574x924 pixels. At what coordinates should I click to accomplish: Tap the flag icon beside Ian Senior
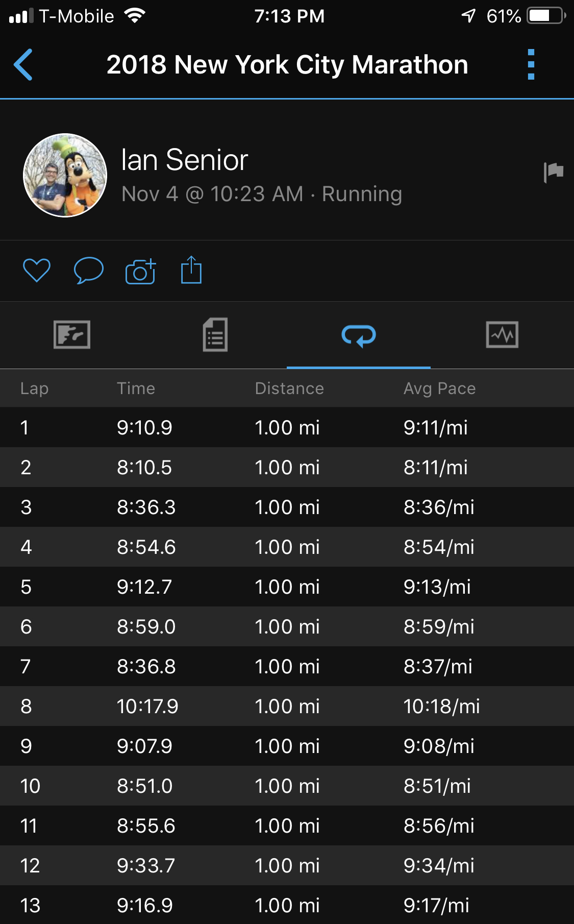click(553, 172)
